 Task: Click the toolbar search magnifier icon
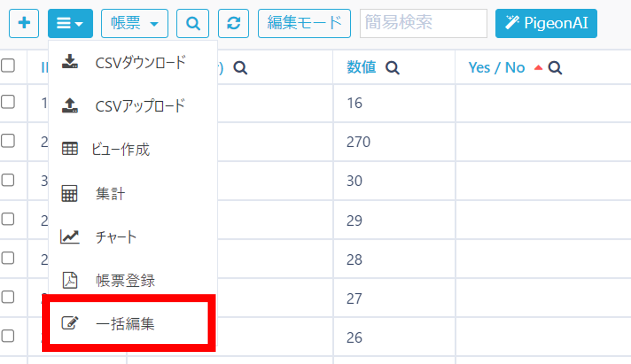(x=192, y=23)
